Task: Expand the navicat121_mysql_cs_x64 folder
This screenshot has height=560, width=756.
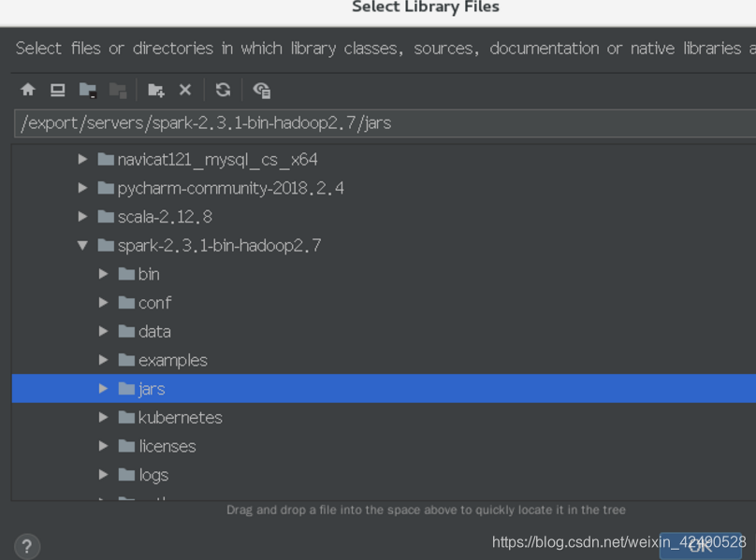Action: coord(82,159)
